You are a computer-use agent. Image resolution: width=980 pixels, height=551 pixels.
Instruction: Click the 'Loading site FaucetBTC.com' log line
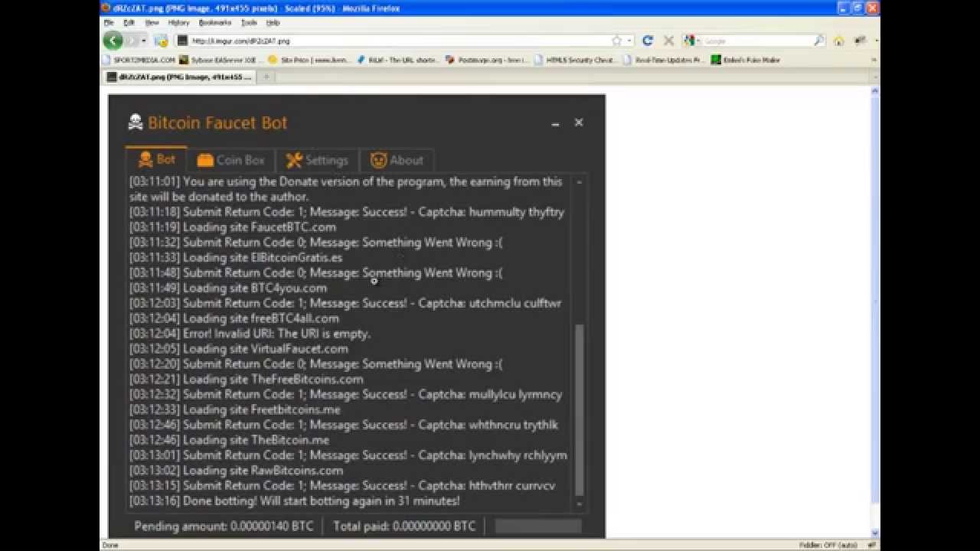point(233,227)
